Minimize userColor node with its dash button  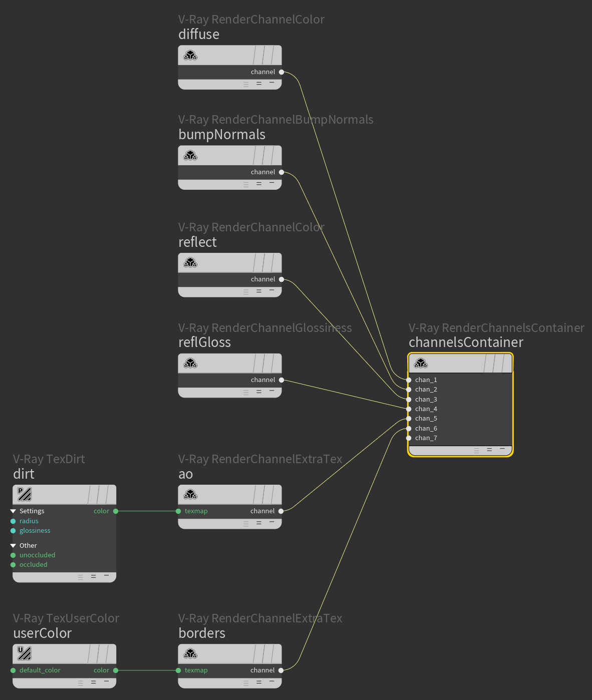tap(107, 681)
